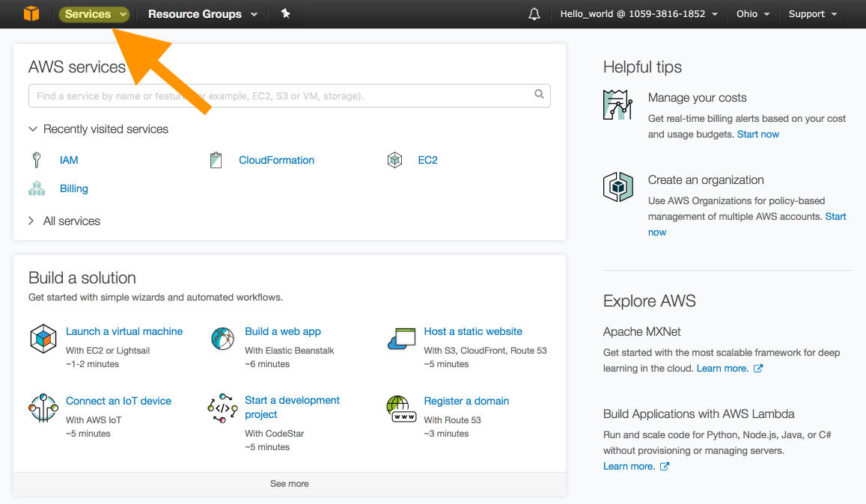
Task: Click the Connect an IoT device icon
Action: (x=43, y=408)
